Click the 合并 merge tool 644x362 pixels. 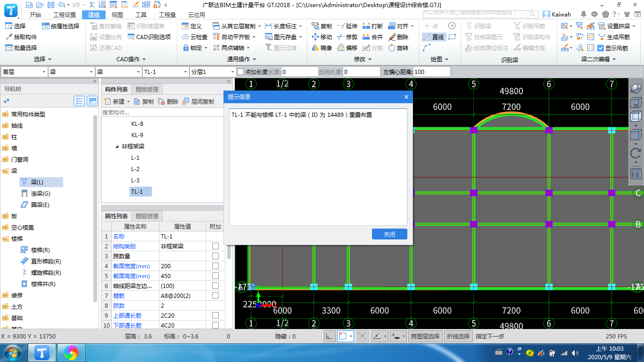coord(372,37)
